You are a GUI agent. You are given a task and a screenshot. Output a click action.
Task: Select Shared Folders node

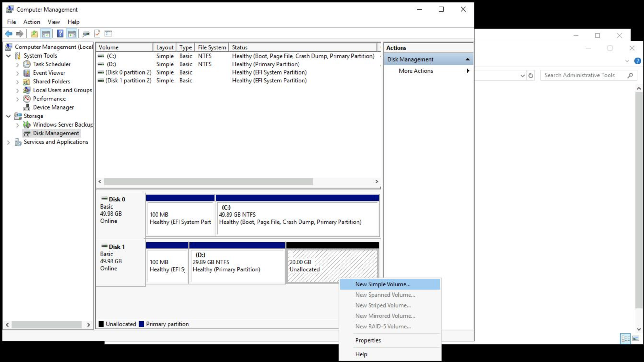point(52,82)
